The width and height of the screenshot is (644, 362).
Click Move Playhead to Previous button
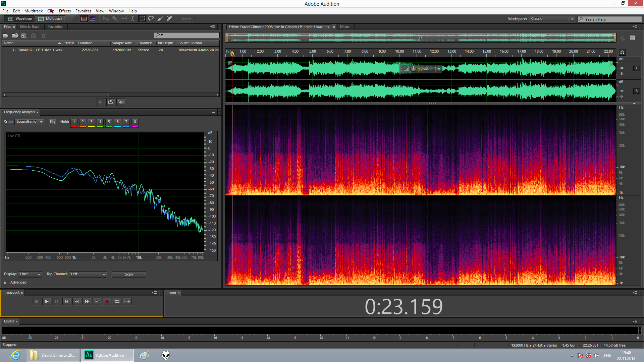pos(67,302)
